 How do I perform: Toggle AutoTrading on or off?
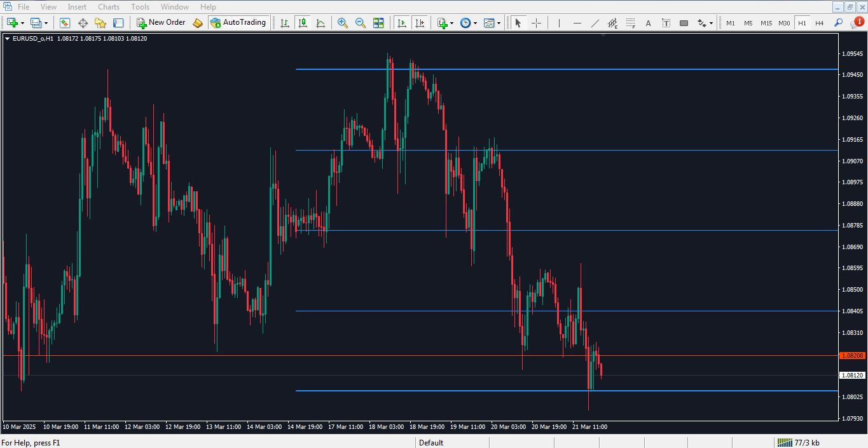[x=238, y=23]
